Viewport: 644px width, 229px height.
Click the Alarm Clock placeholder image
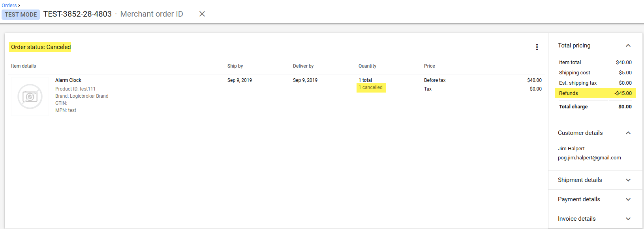[x=30, y=97]
